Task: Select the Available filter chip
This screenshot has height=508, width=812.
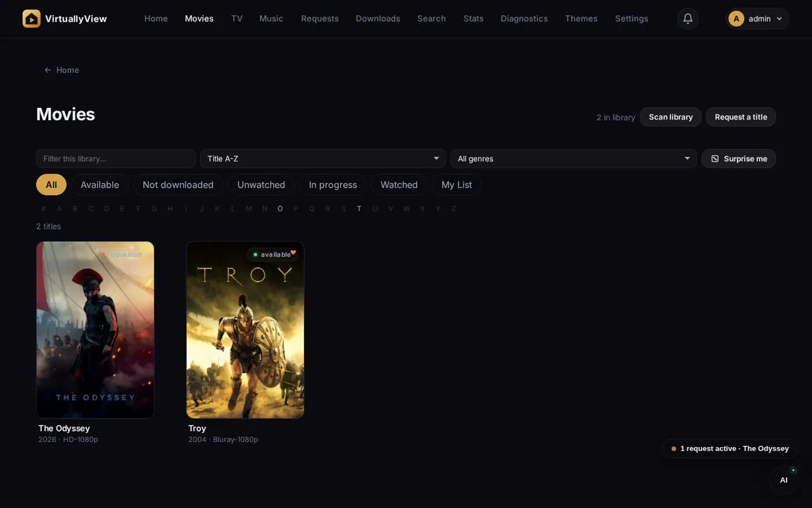Action: 100,185
